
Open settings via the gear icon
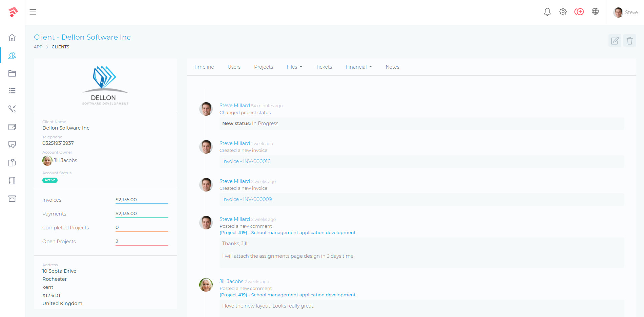tap(563, 12)
